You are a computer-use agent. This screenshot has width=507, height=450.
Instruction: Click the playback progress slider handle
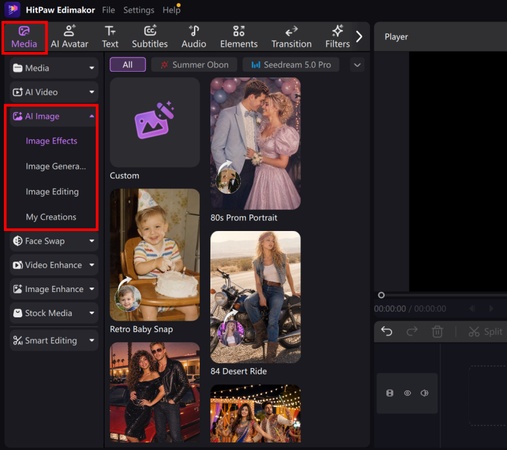(x=381, y=295)
